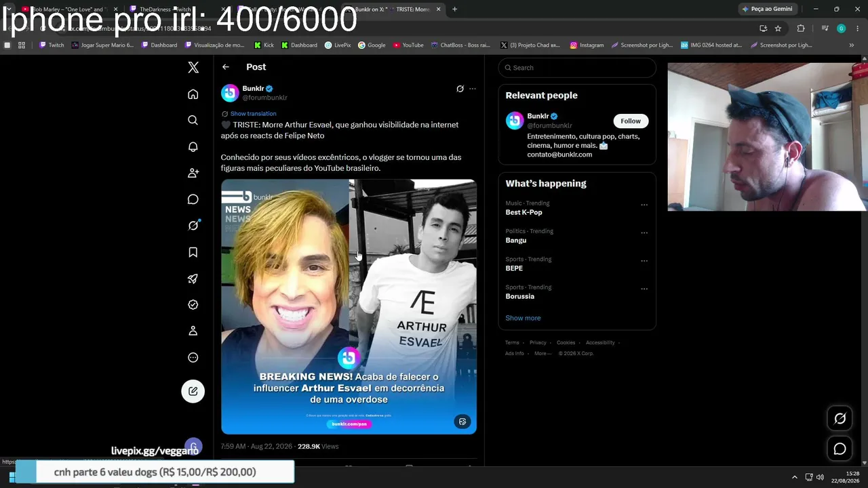Open the Jogar Super Mario bookmark
The height and width of the screenshot is (488, 868).
coord(102,45)
